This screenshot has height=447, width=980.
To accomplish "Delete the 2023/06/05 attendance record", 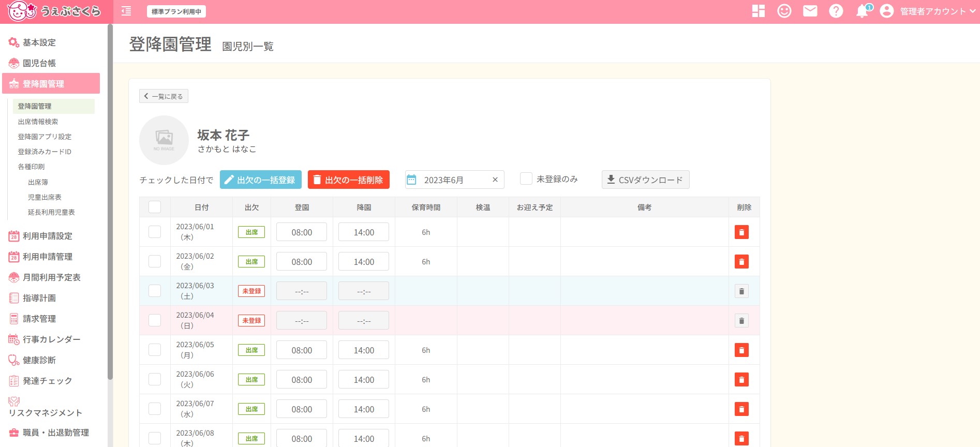I will click(x=741, y=350).
